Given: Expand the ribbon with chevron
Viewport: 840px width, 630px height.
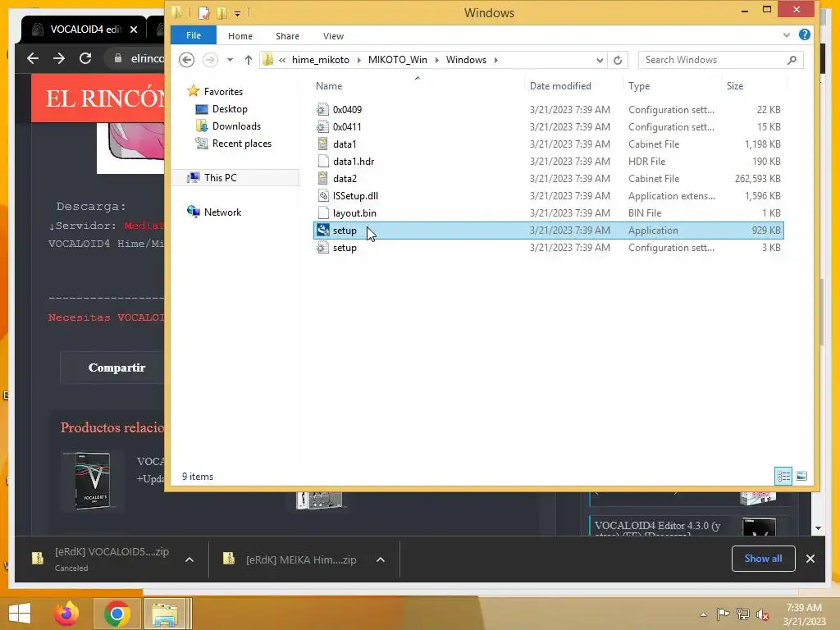Looking at the screenshot, I should point(787,34).
